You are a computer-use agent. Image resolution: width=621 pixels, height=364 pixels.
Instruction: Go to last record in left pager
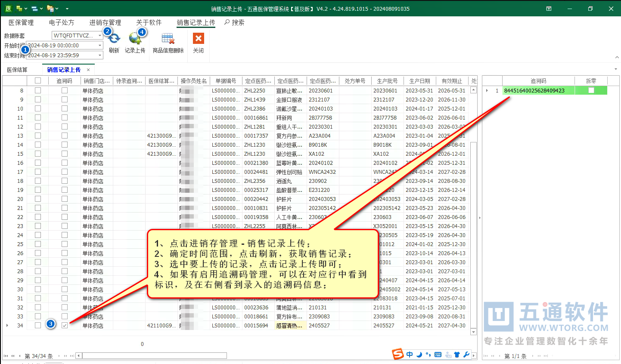[x=72, y=356]
